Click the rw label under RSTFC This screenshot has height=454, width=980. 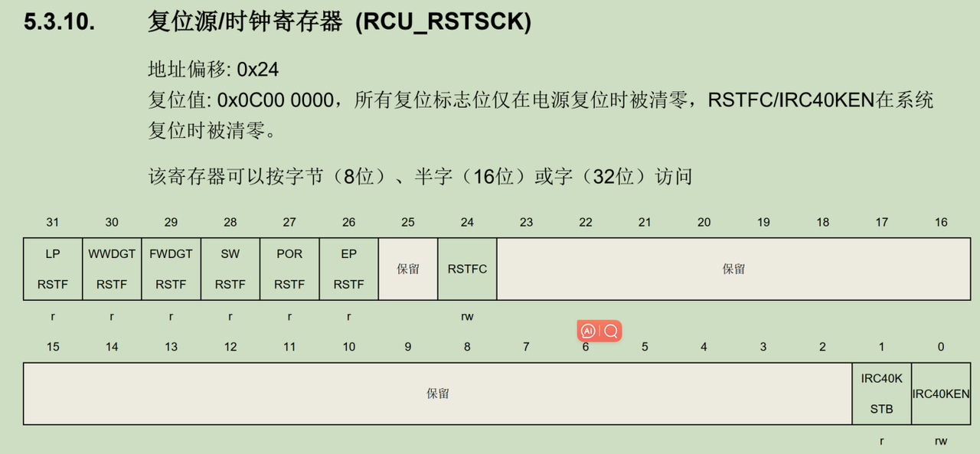tap(467, 315)
